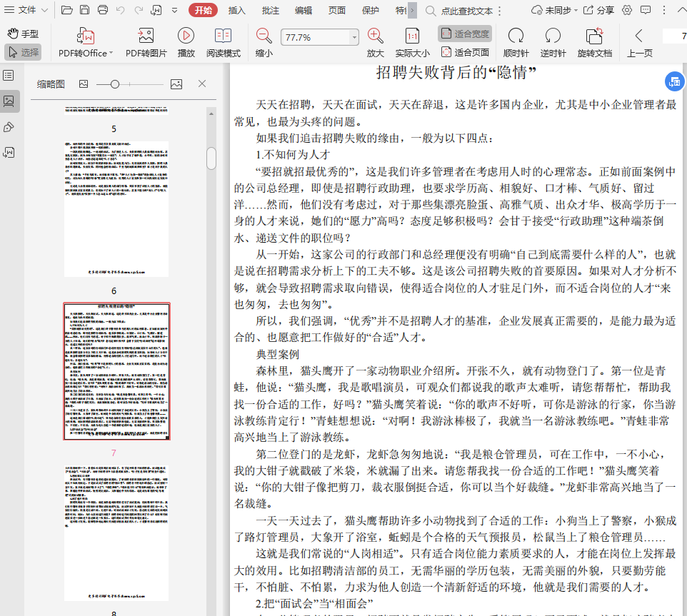Viewport: 687px width, 616px height.
Task: Click the thumbnail scrollbar up arrow
Action: pyautogui.click(x=211, y=113)
